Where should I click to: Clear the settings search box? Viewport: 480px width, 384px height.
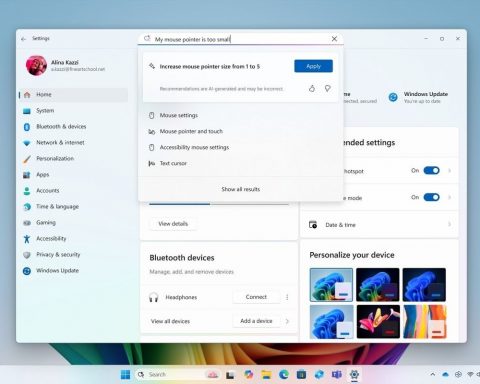tap(334, 39)
